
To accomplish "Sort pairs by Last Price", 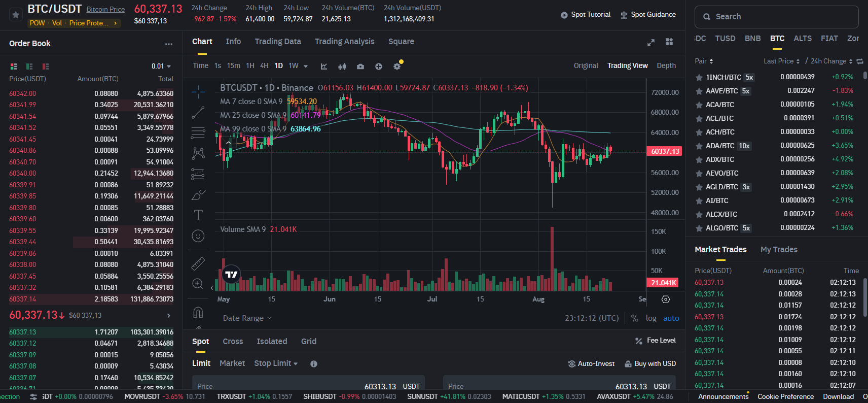I will (x=782, y=61).
